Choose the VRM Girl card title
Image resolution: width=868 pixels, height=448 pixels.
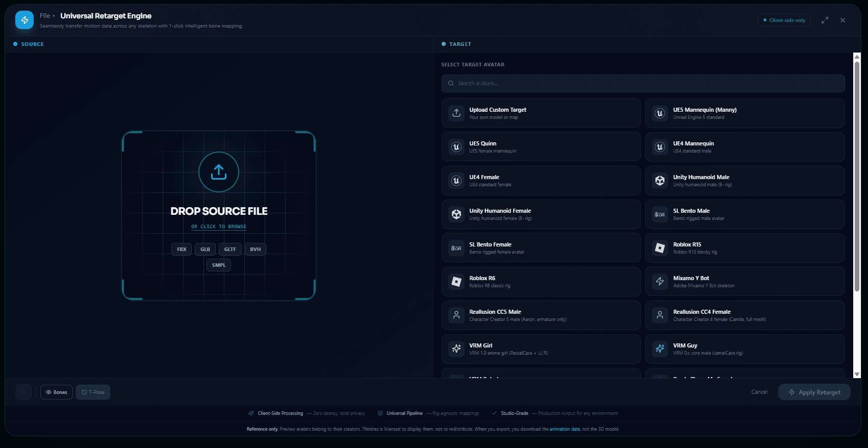tap(480, 345)
